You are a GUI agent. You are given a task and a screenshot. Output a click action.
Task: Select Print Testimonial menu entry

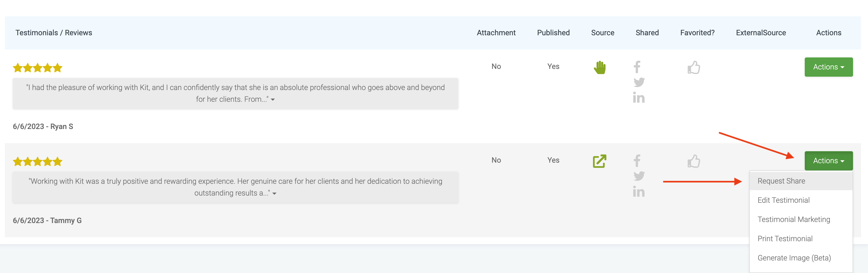coord(785,239)
